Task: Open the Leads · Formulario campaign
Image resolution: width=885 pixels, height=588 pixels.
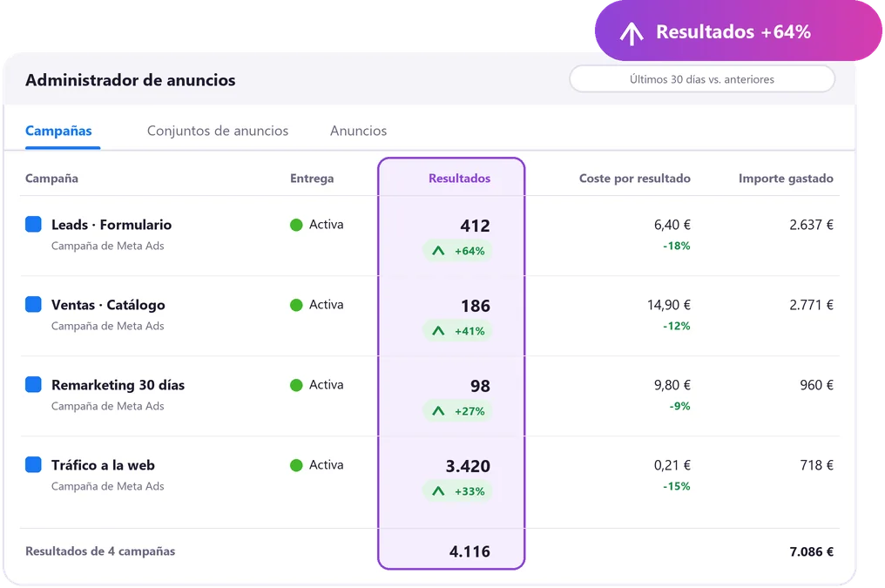Action: point(111,225)
